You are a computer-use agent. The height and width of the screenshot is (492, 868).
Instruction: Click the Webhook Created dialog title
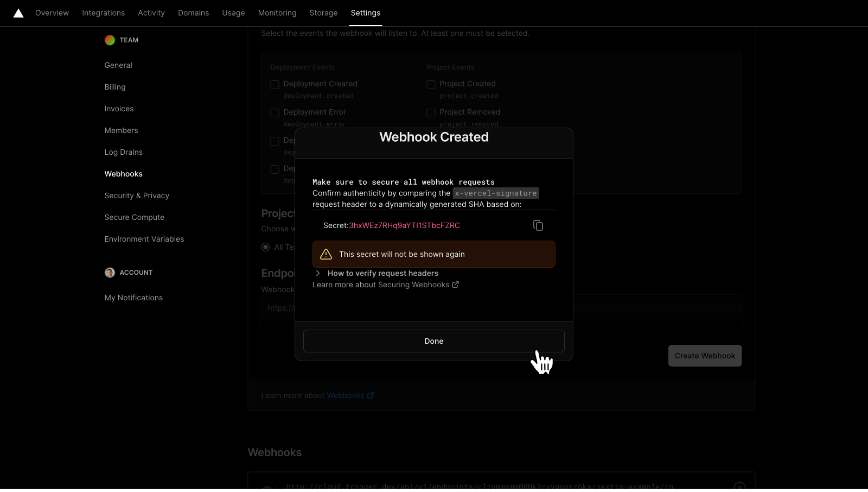(434, 137)
